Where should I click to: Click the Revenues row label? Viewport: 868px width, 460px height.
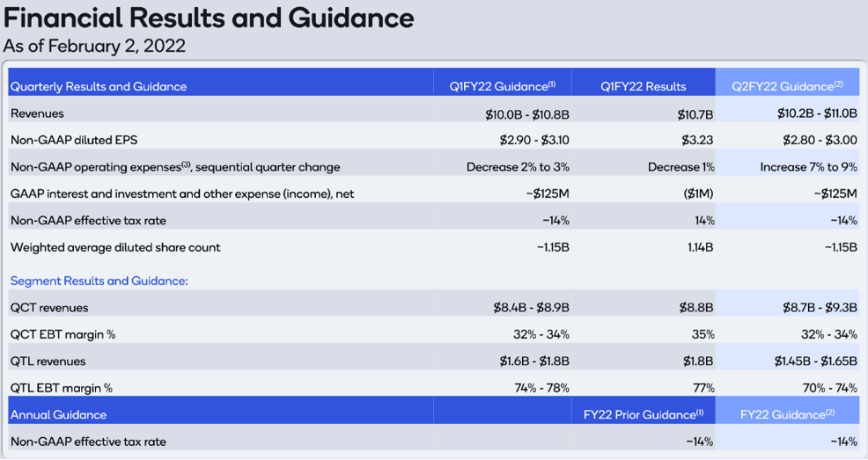pyautogui.click(x=37, y=113)
